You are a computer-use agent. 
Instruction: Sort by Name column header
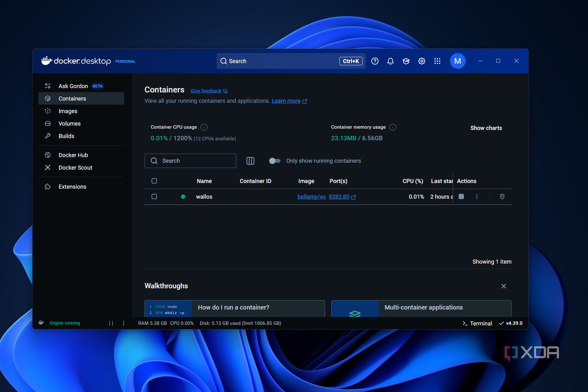(x=204, y=181)
